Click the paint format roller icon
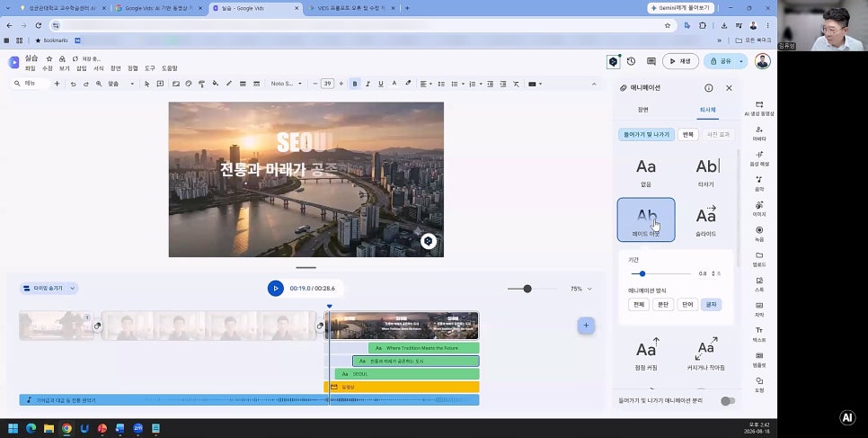 (x=201, y=84)
